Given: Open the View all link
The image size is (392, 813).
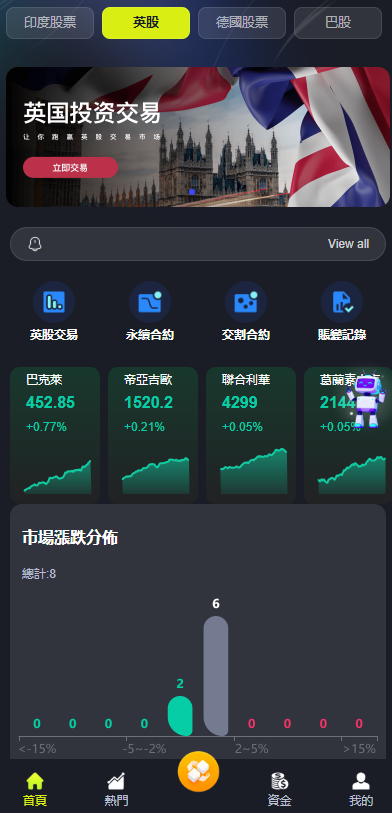Looking at the screenshot, I should click(x=348, y=244).
